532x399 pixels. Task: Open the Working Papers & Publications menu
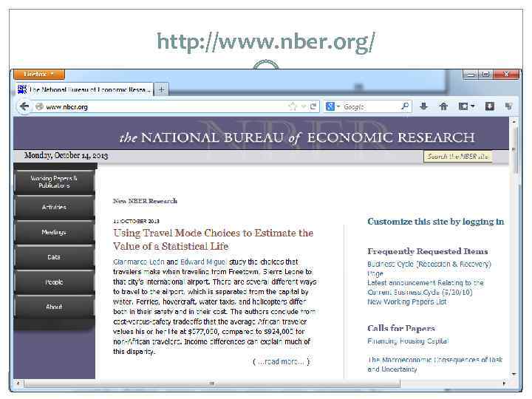coord(54,182)
